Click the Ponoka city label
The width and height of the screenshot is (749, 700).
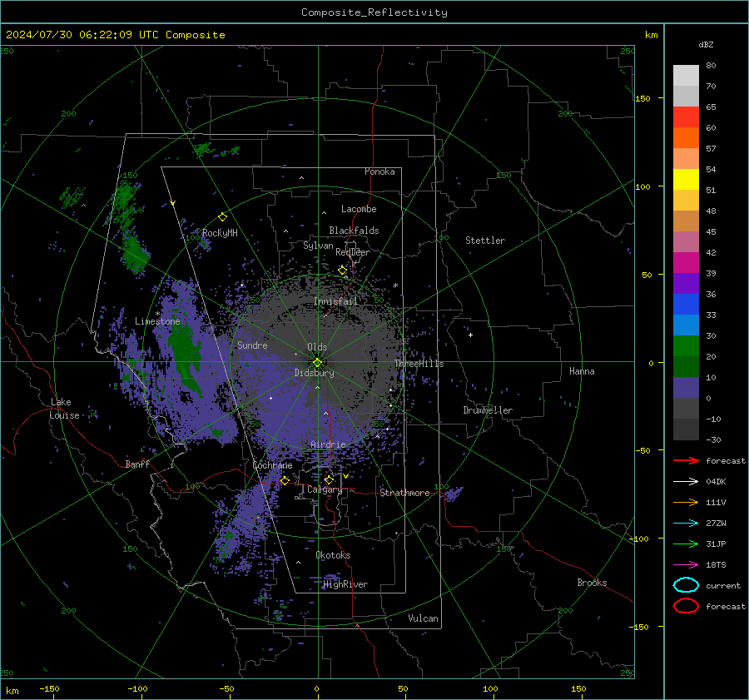pos(379,171)
